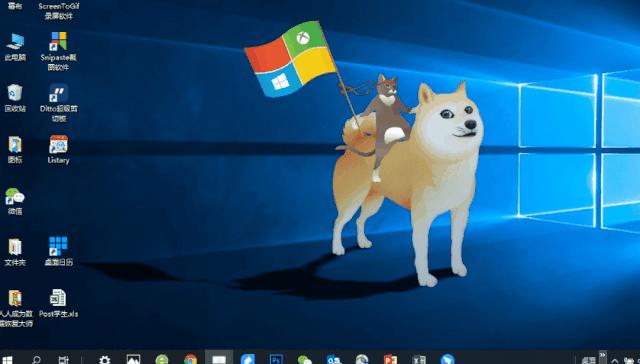Launch Google Chrome from taskbar
The image size is (640, 364).
[x=191, y=359]
